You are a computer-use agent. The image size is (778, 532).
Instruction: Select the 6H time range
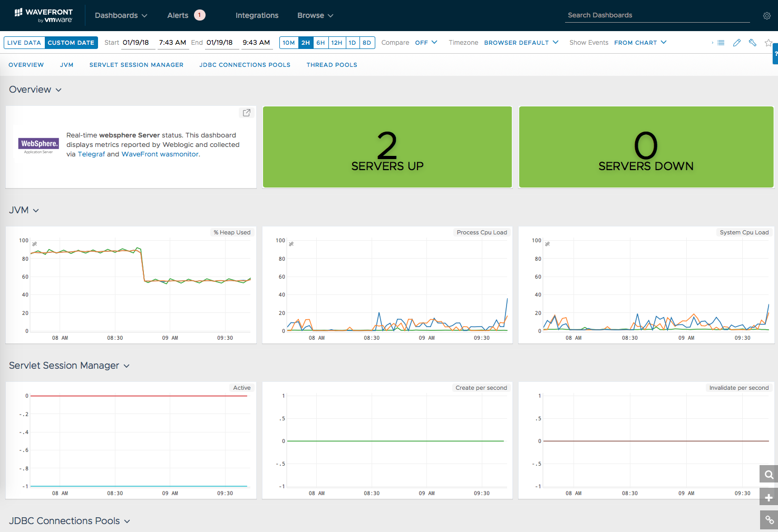coord(320,43)
